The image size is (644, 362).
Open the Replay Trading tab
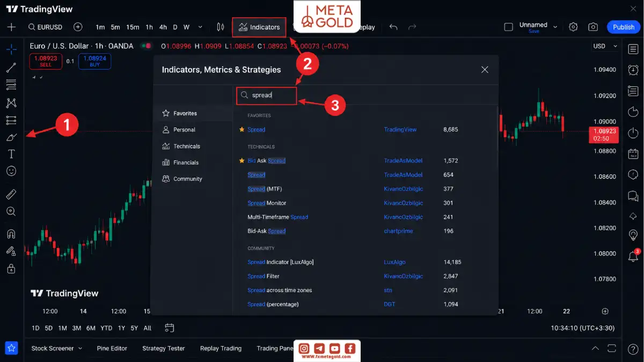[x=221, y=348]
